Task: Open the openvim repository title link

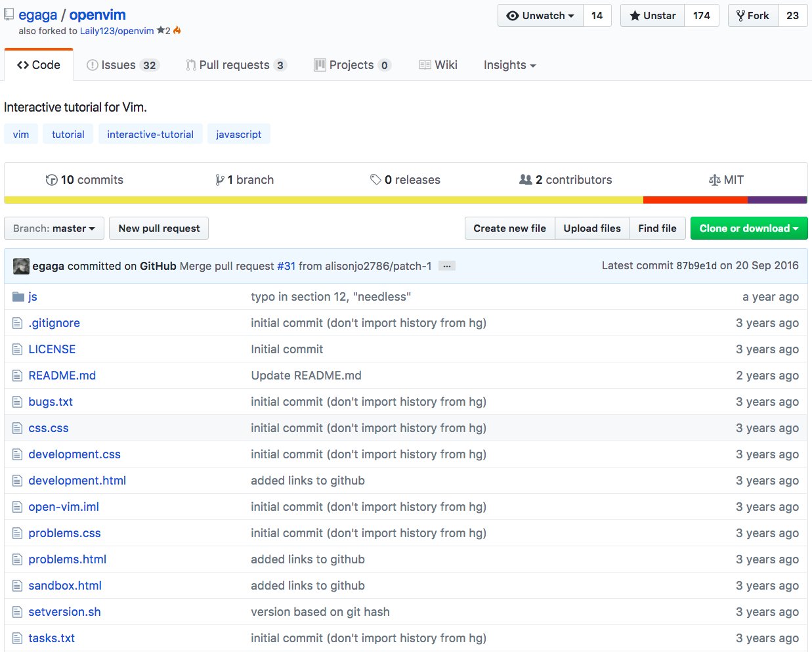Action: (x=97, y=15)
